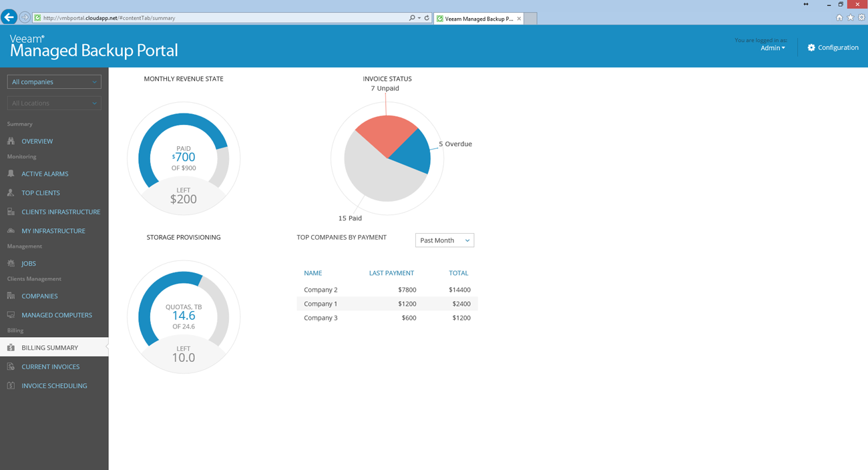Click the browser forward arrow
Image resolution: width=868 pixels, height=470 pixels.
(25, 17)
